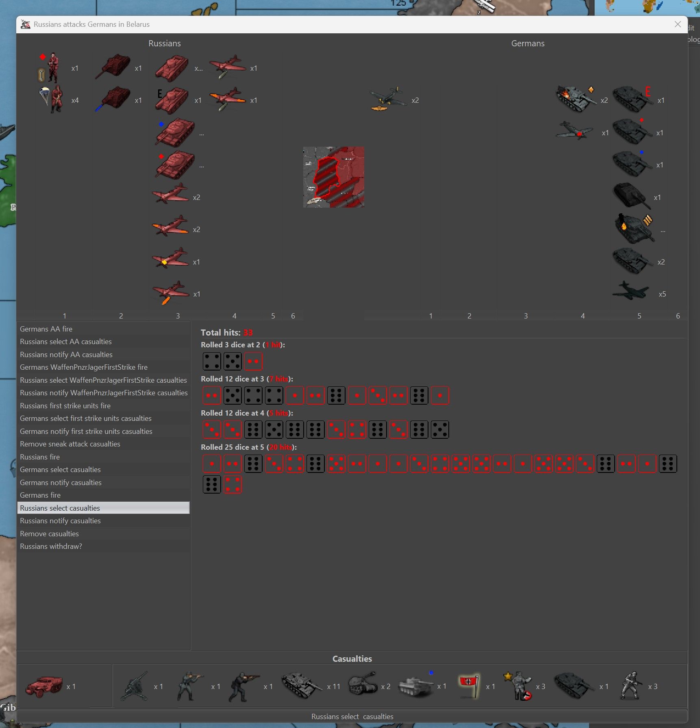Image resolution: width=700 pixels, height=728 pixels.
Task: Select highlighted 'Russians select casualties' step
Action: (x=103, y=508)
